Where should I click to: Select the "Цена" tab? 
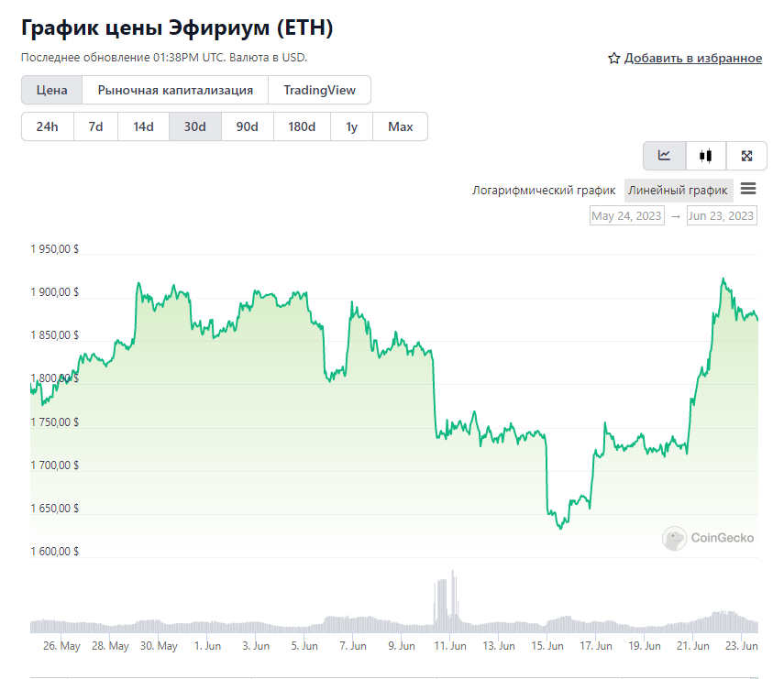point(52,90)
